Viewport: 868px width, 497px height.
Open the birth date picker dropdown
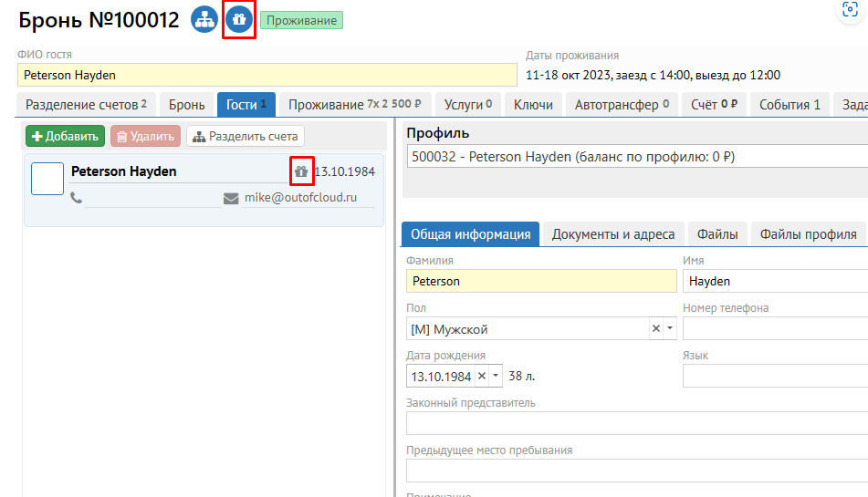coord(496,376)
